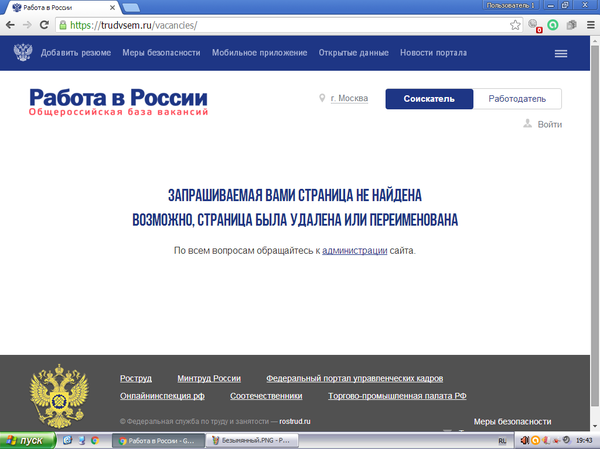Open the hamburger menu in site header
The image size is (600, 449).
[x=560, y=53]
